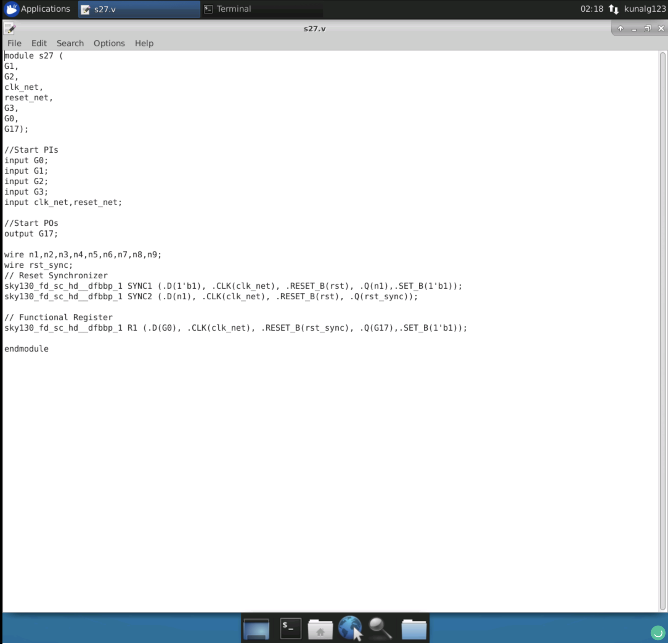668x644 pixels.
Task: Click the Xfce mouse logo next to Applications
Action: click(11, 9)
